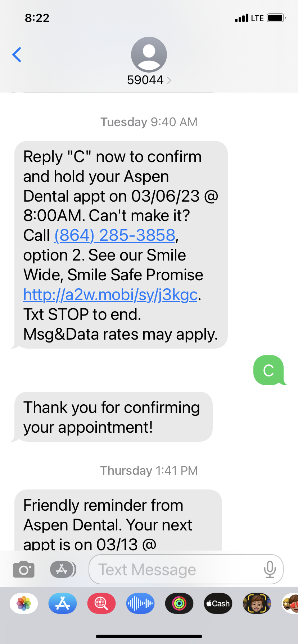Viewport: 298px width, 644px height.
Task: Tap the "Thank you for confirming" message
Action: pos(112,417)
